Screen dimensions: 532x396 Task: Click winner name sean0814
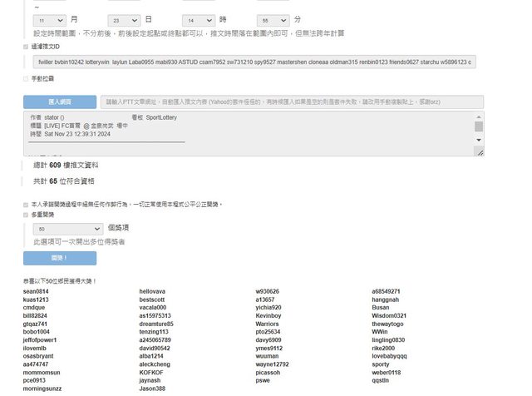click(x=36, y=292)
